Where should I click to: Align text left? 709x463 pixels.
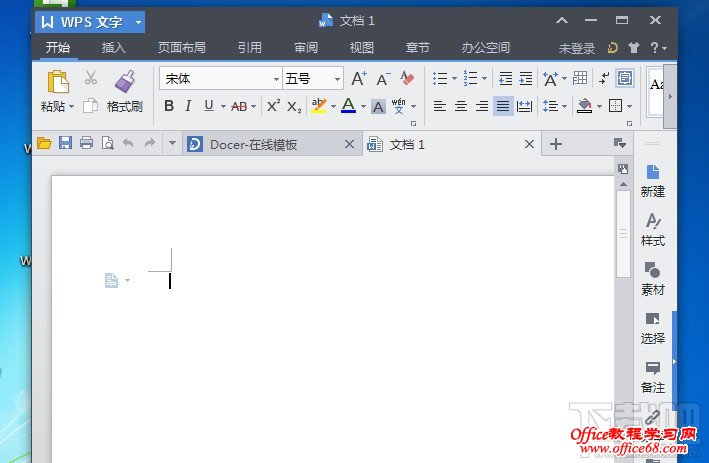(x=440, y=106)
